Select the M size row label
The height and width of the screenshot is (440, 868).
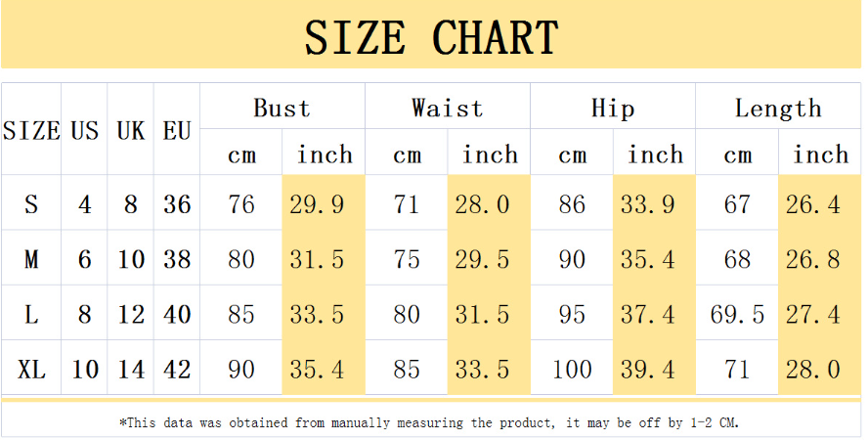click(31, 258)
